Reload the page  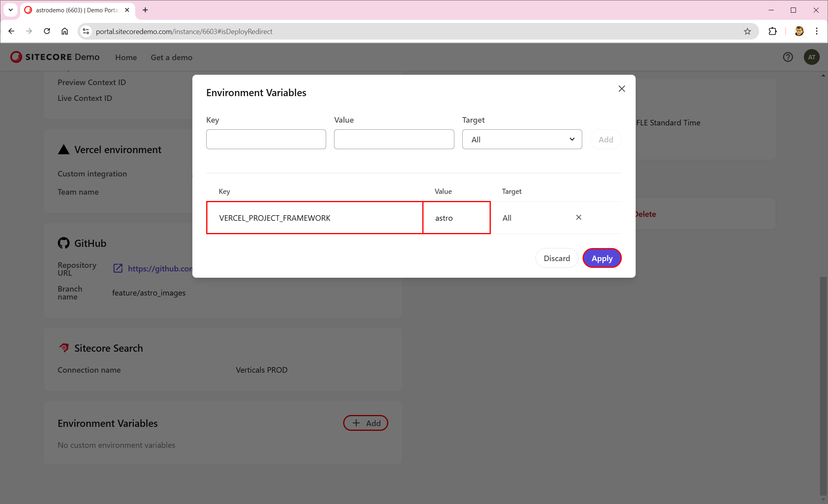click(x=47, y=31)
